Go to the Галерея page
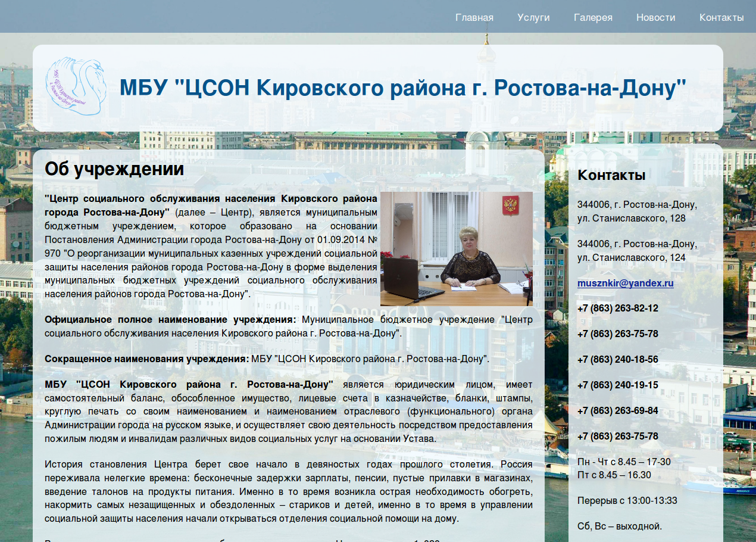Viewport: 756px width, 542px height. [593, 17]
